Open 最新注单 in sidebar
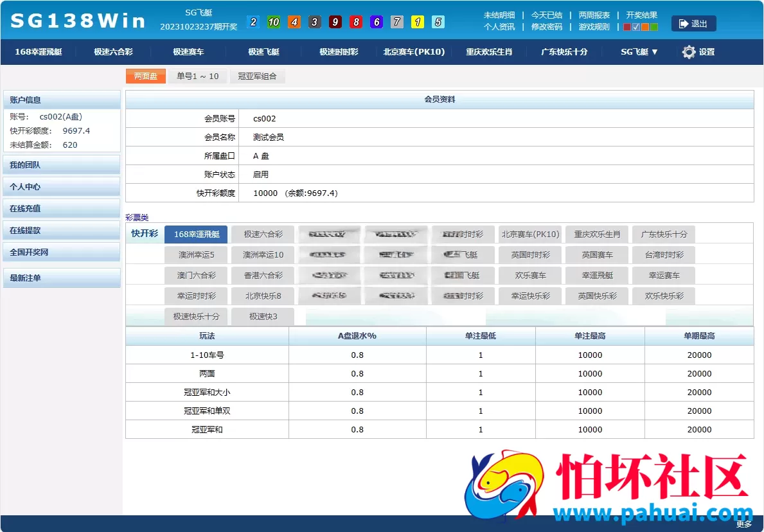The image size is (764, 532). (62, 278)
